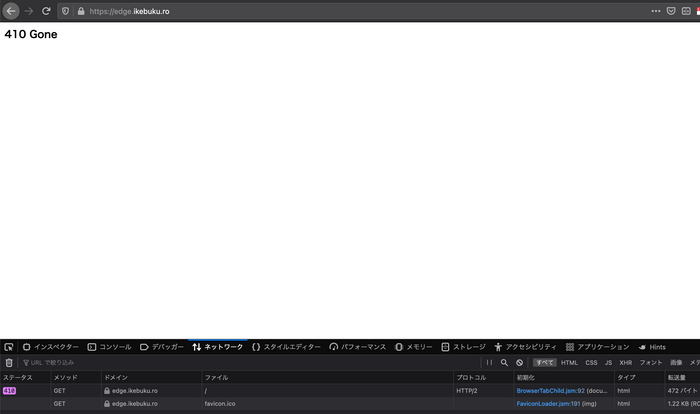Screen dimensions: 700x414
Task: Toggle the HTML filter
Action: tap(569, 363)
